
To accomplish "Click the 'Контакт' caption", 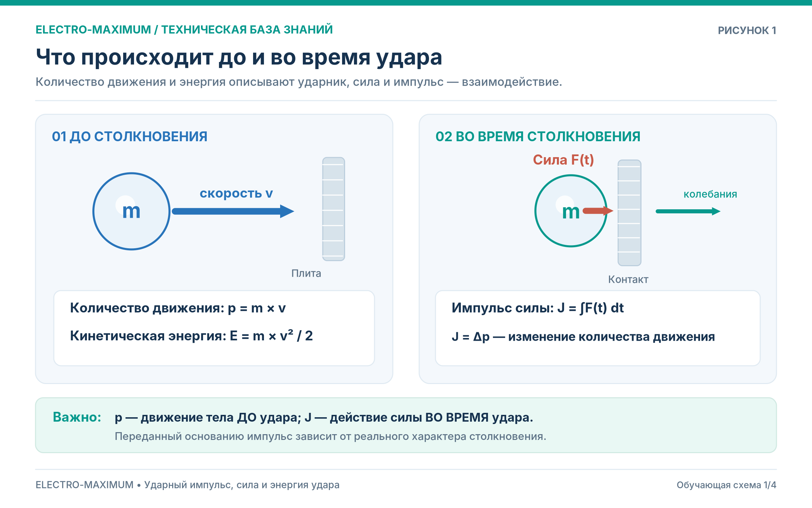I will (x=628, y=279).
